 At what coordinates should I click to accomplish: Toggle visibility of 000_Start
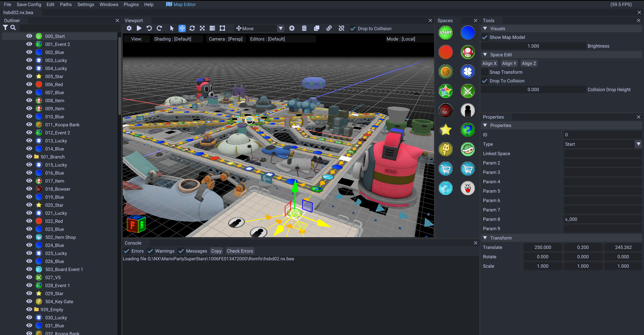click(30, 36)
